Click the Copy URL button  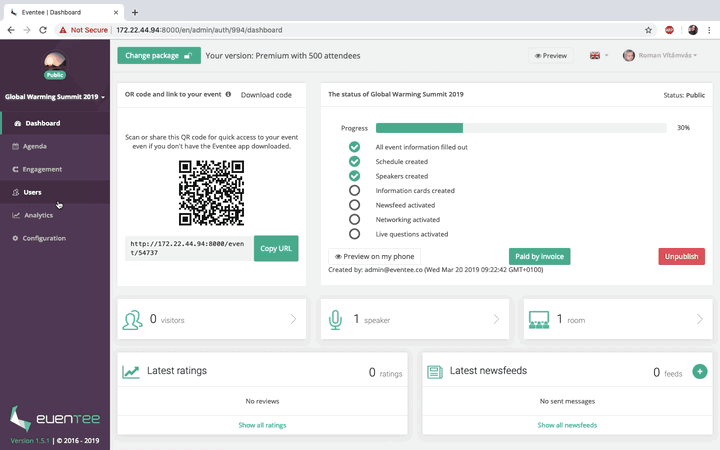(x=276, y=248)
